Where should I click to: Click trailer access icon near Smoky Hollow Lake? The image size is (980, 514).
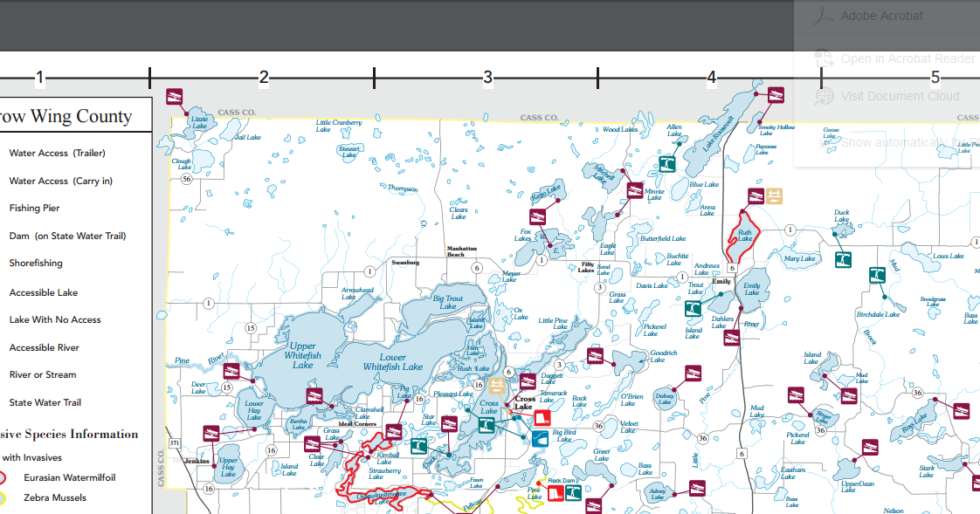(776, 95)
